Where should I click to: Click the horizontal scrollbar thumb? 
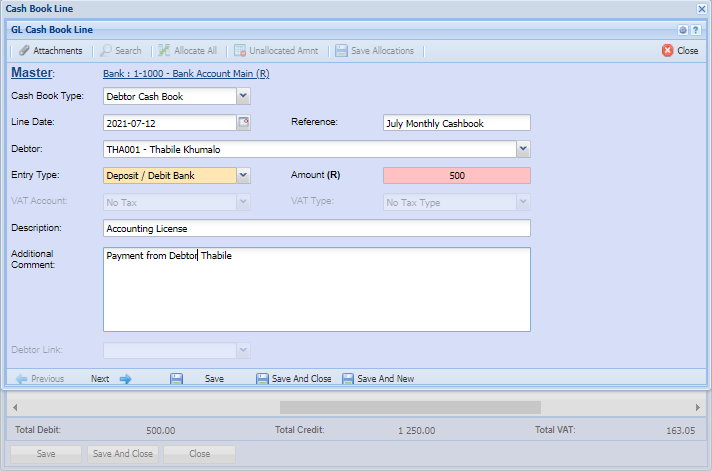(x=410, y=407)
